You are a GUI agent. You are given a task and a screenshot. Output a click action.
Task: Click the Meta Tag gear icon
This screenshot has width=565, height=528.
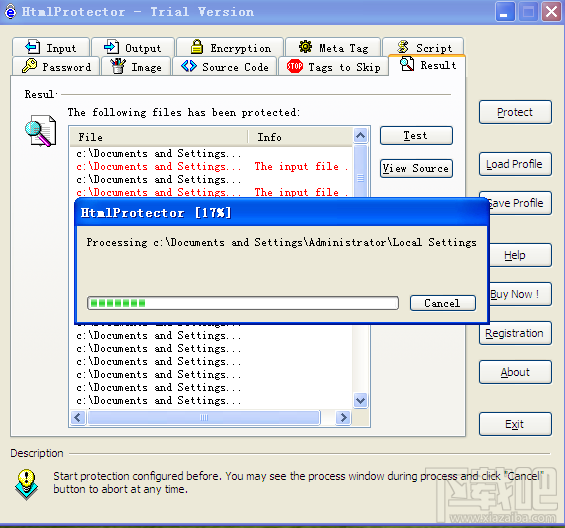click(x=305, y=47)
